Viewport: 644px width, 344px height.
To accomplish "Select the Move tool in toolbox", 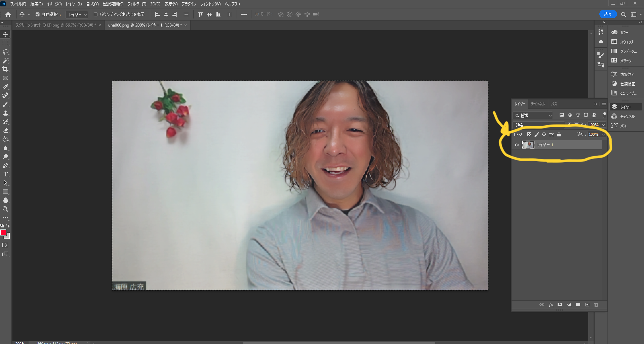I will pyautogui.click(x=5, y=34).
